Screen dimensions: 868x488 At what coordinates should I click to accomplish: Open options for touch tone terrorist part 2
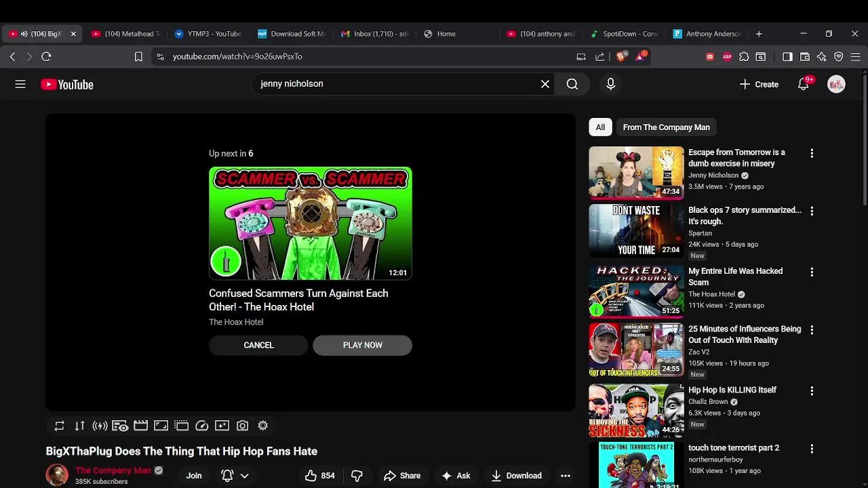coord(812,449)
